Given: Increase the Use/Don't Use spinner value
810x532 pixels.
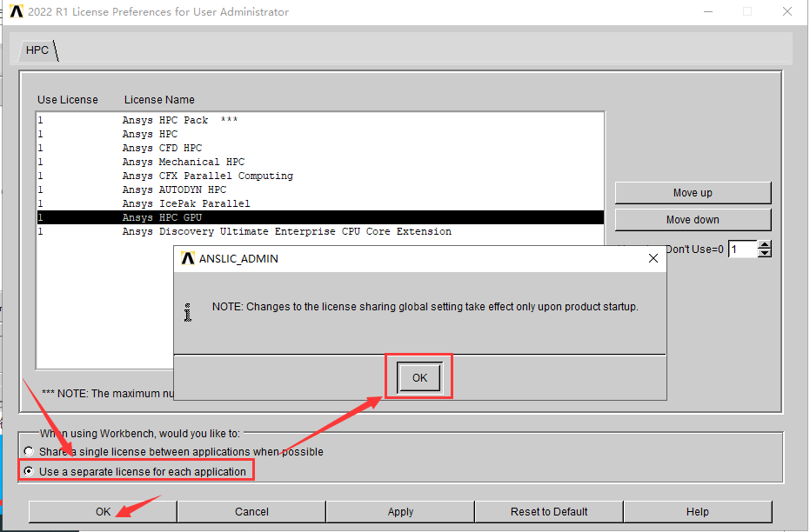Looking at the screenshot, I should click(765, 245).
